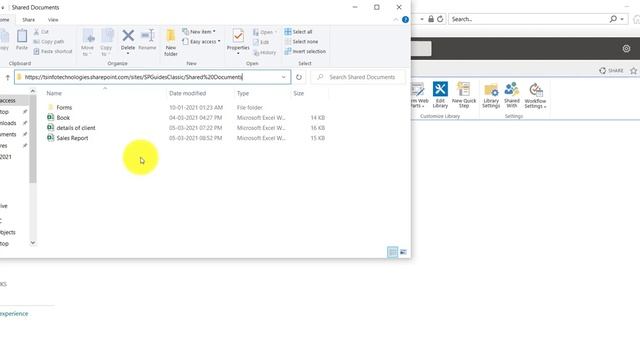Open Properties in the ribbon
Screen dimensions: 640x360
click(x=238, y=41)
